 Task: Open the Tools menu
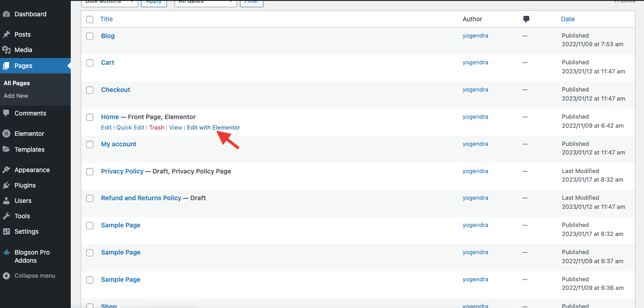click(22, 216)
